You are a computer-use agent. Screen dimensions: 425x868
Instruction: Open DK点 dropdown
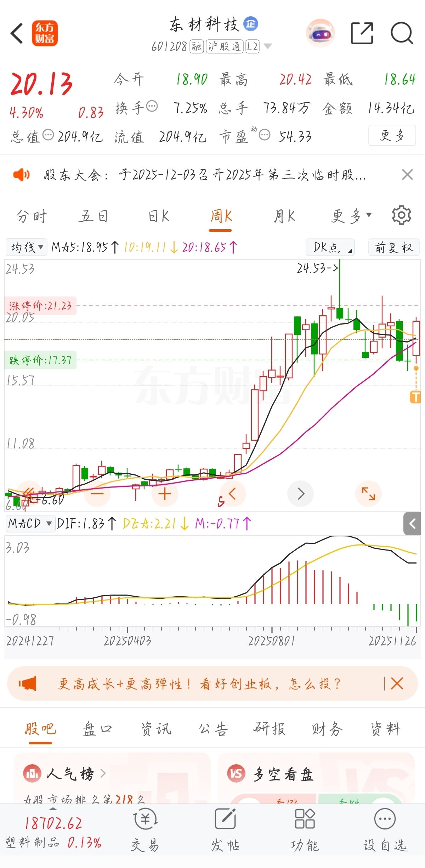tap(330, 247)
